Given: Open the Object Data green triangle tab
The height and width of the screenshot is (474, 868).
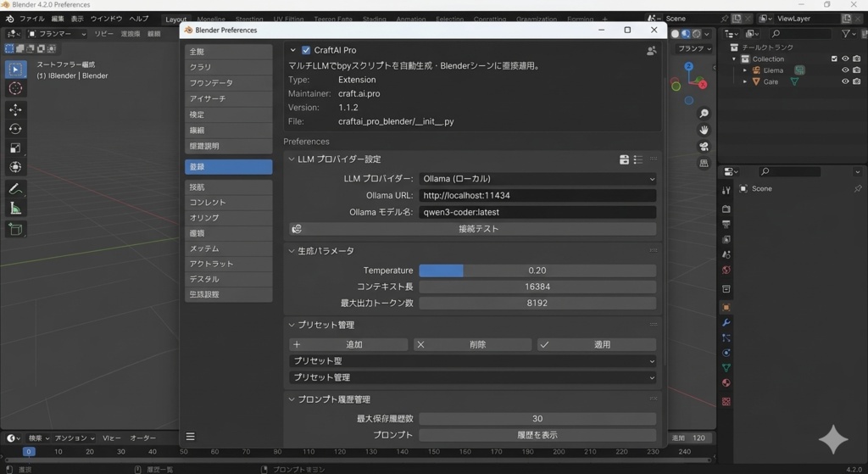Looking at the screenshot, I should tap(726, 368).
